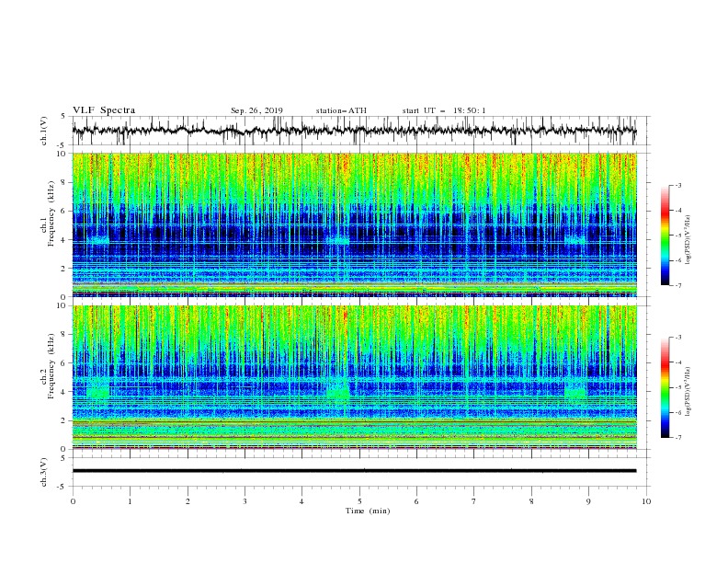
Task: Click the 'start UT = 18:50:1' text
Action: [x=444, y=110]
